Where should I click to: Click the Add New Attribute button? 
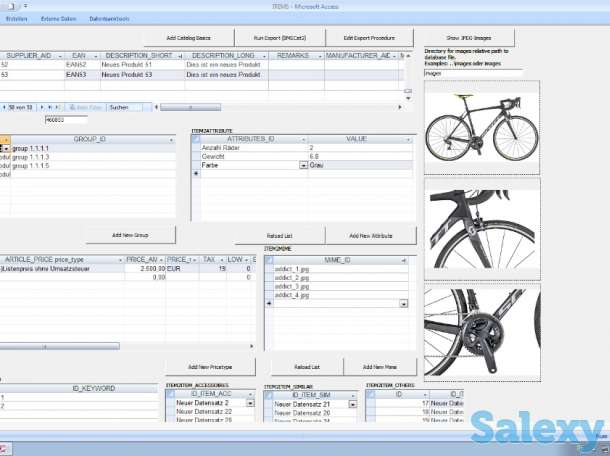pyautogui.click(x=371, y=236)
